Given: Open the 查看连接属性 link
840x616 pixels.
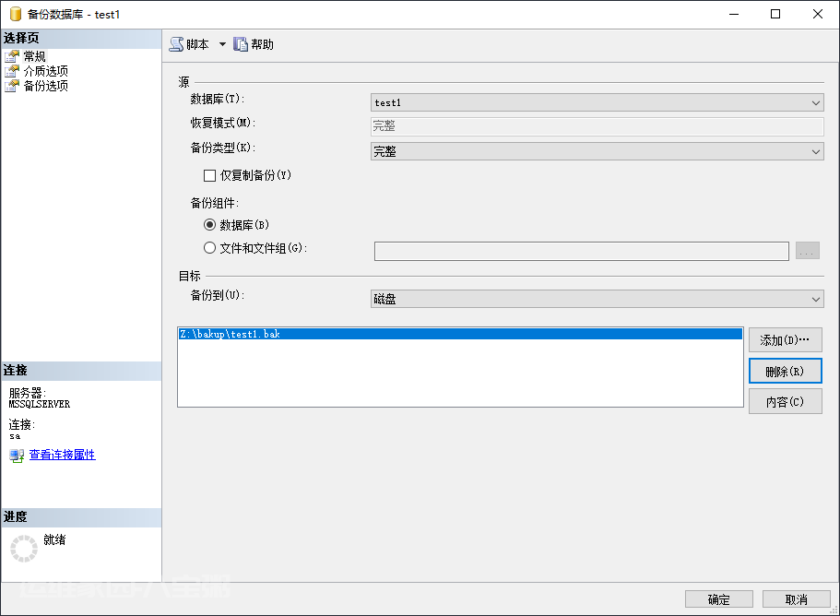Looking at the screenshot, I should click(x=62, y=455).
